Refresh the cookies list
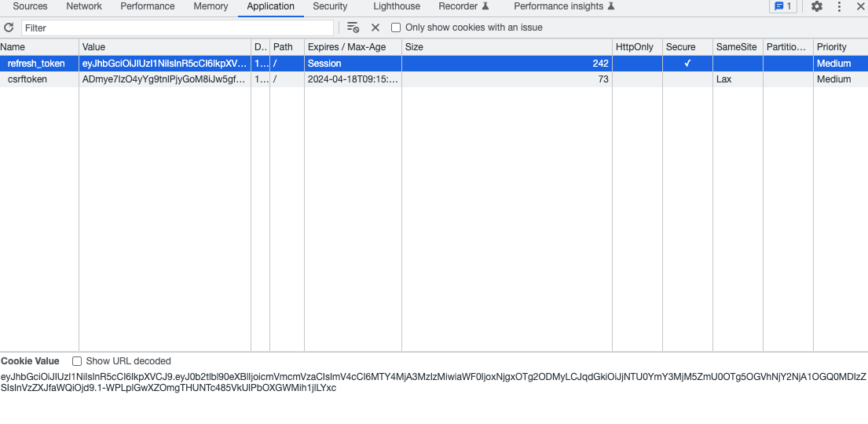The image size is (868, 424). coord(9,27)
